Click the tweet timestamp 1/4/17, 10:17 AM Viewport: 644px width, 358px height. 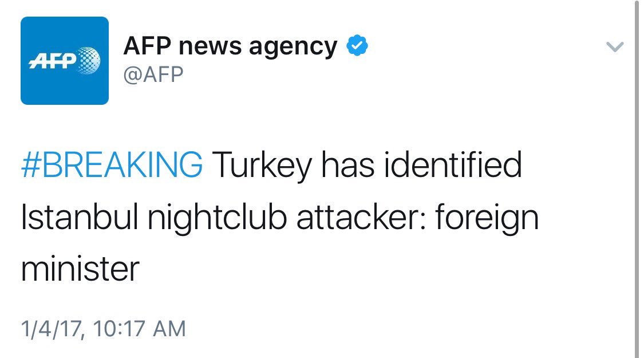coord(104,329)
